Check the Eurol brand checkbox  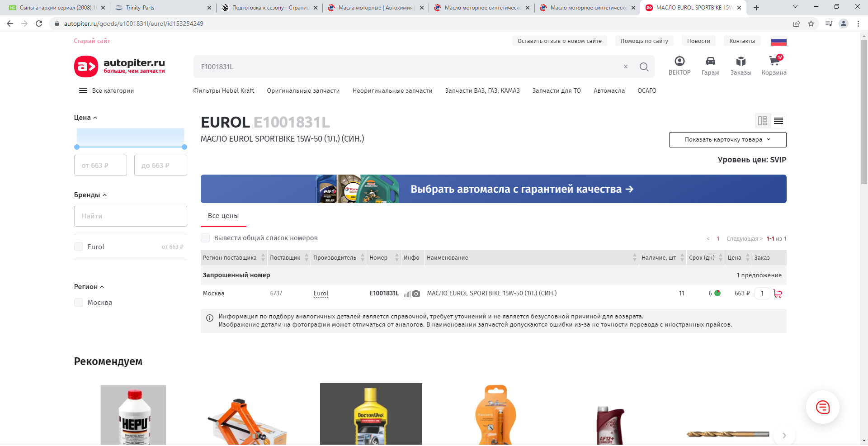point(79,247)
